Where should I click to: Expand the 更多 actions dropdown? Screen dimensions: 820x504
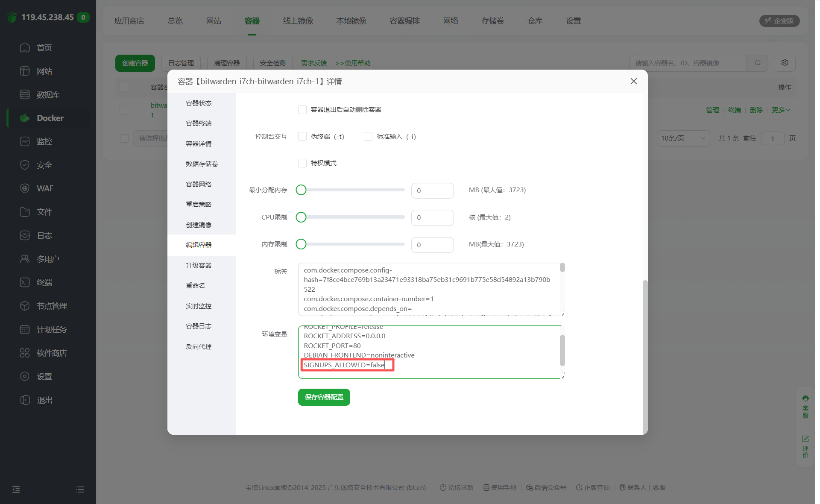781,110
